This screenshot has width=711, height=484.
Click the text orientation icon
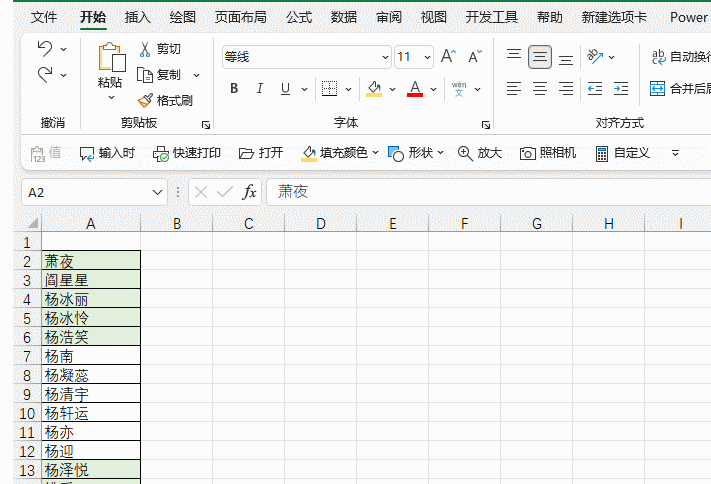(x=595, y=57)
